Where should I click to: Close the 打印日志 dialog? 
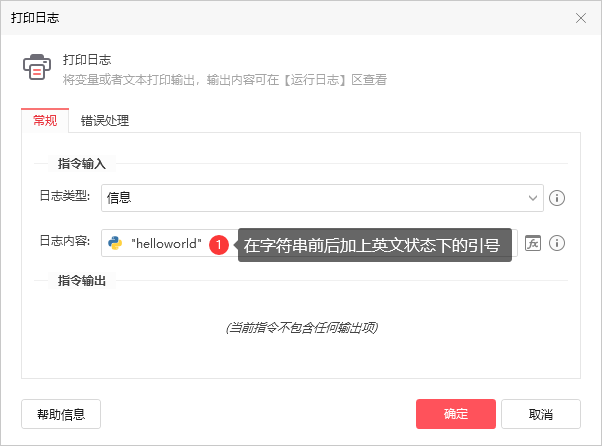point(580,18)
